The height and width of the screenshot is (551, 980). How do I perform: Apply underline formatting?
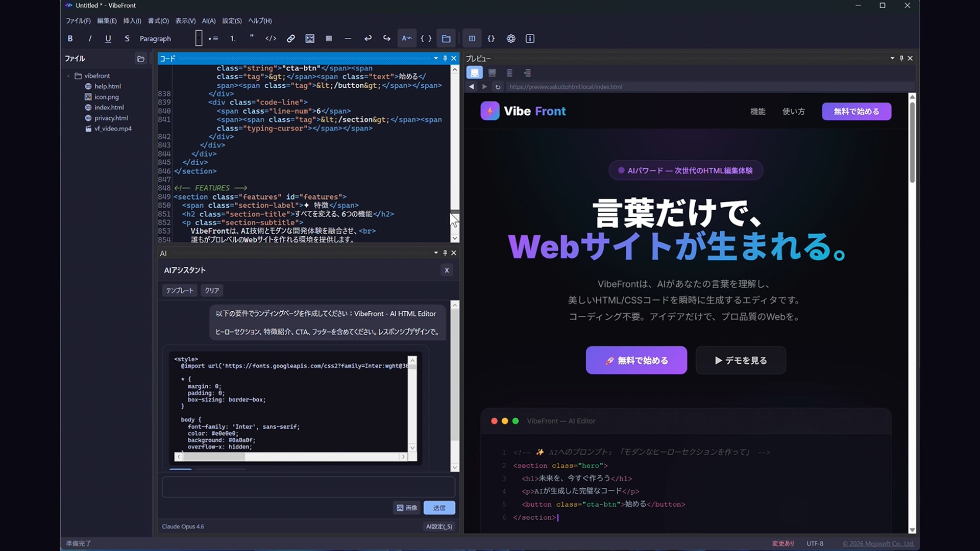(x=108, y=39)
